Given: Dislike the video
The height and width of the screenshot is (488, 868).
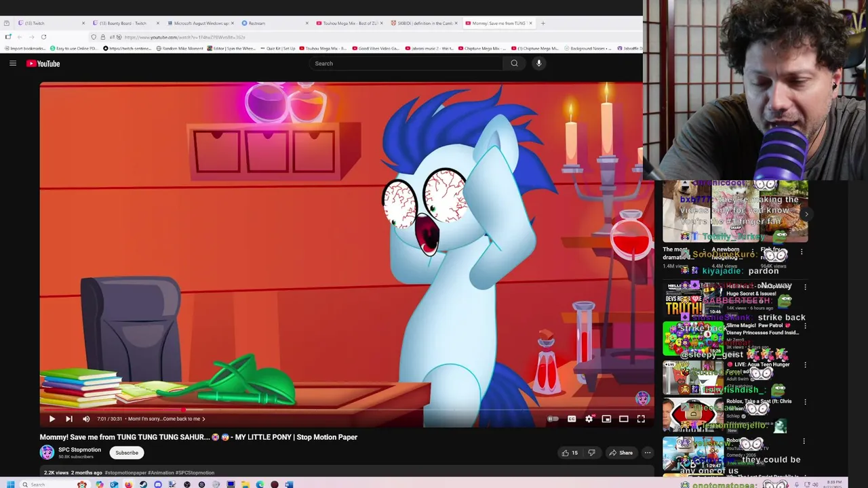Looking at the screenshot, I should (591, 453).
